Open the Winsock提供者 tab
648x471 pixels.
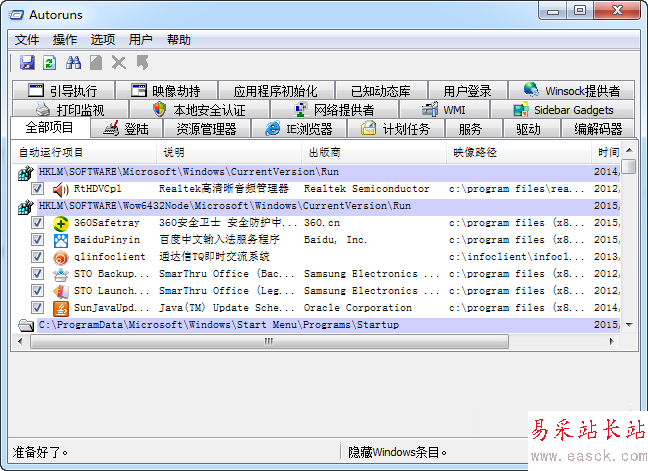point(572,90)
